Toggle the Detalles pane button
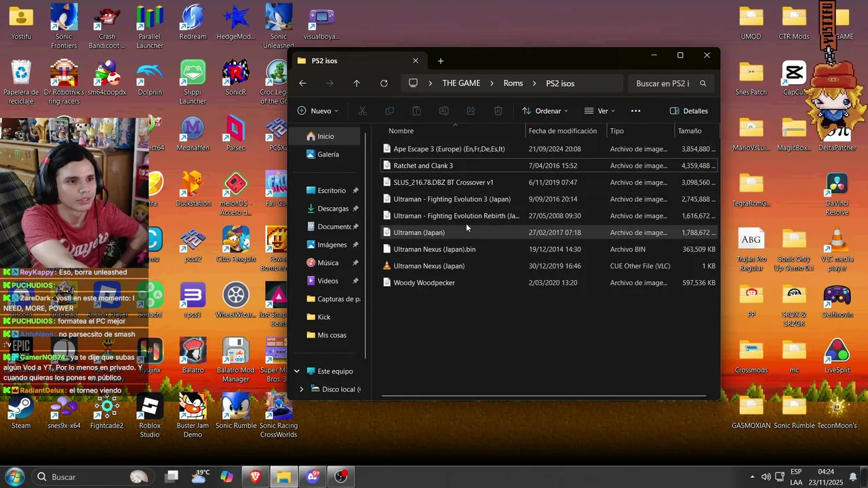 (688, 110)
